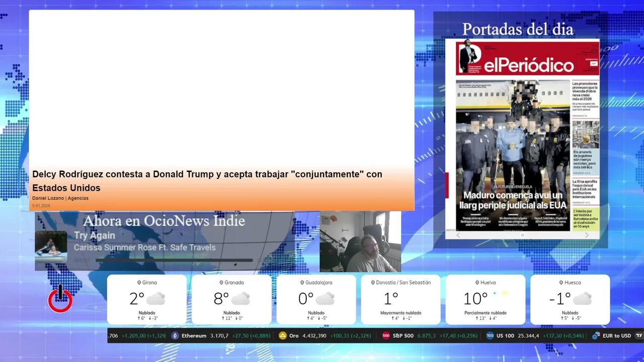
Task: Click the Ethereum change "+27,50 (+0,88%)"
Action: [x=253, y=336]
